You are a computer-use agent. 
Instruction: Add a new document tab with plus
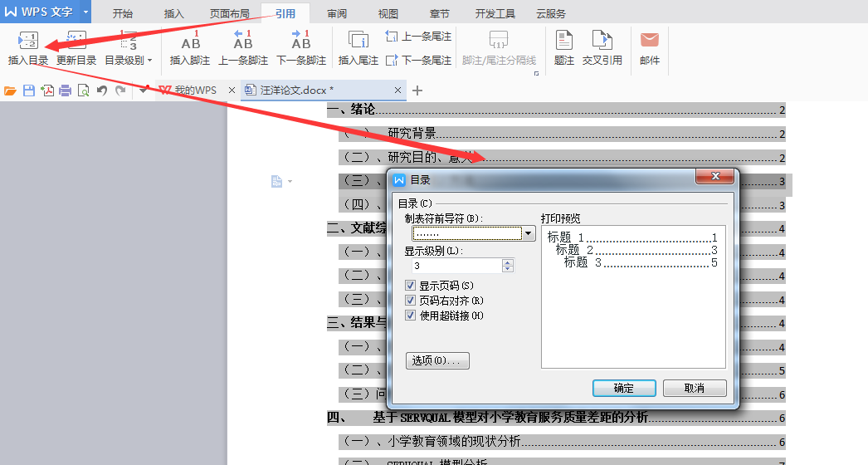click(x=417, y=91)
